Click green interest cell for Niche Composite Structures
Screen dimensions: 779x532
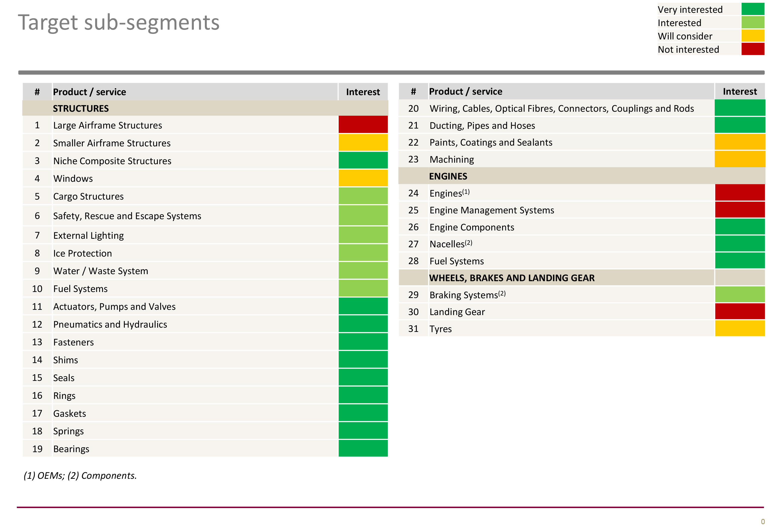363,161
